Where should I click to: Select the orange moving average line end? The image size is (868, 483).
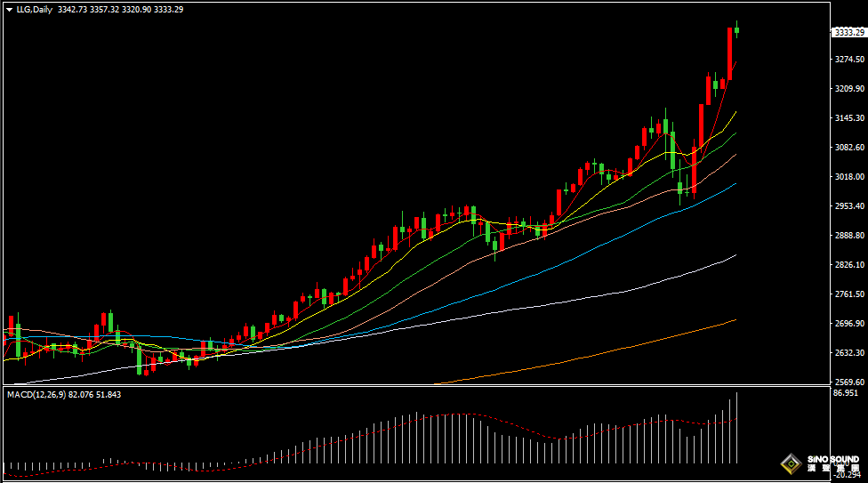coord(734,320)
